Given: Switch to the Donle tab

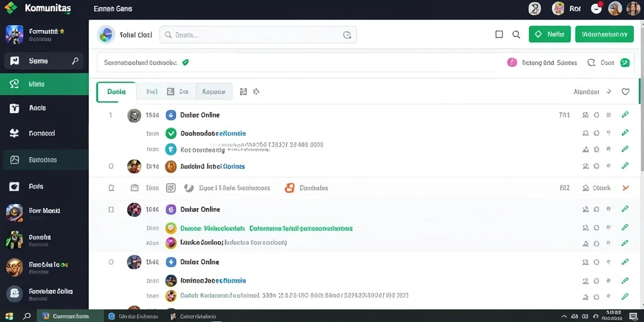Looking at the screenshot, I should point(116,92).
